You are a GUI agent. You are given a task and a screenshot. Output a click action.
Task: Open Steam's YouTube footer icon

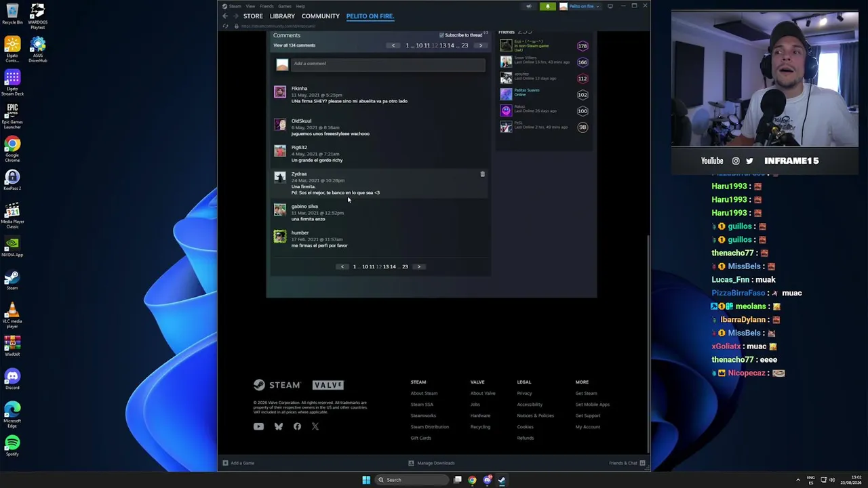pos(258,426)
